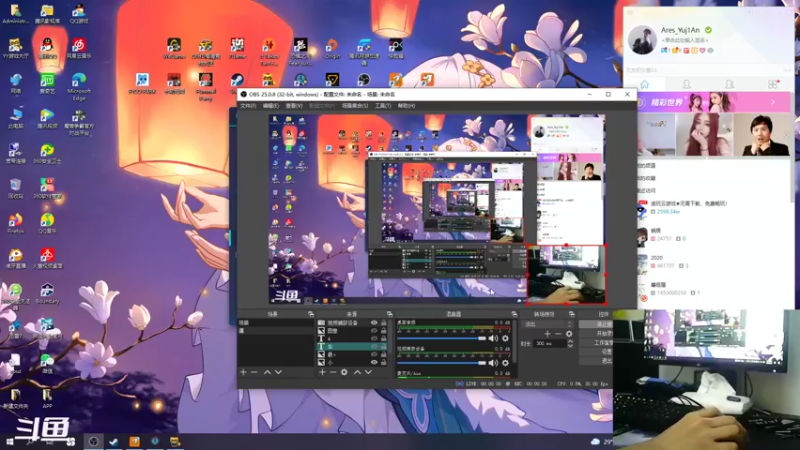The image size is (800, 450).
Task: Remove transition with minus icon
Action: click(558, 334)
